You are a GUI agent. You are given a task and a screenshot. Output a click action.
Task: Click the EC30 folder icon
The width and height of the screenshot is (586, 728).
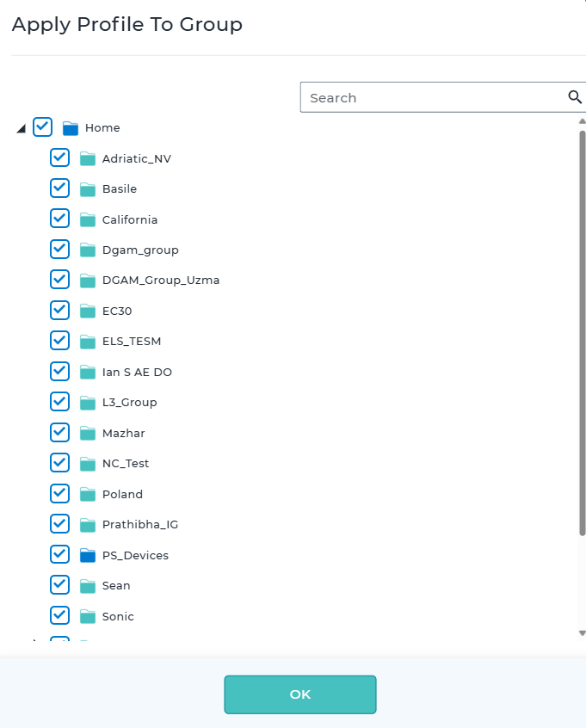tap(88, 312)
